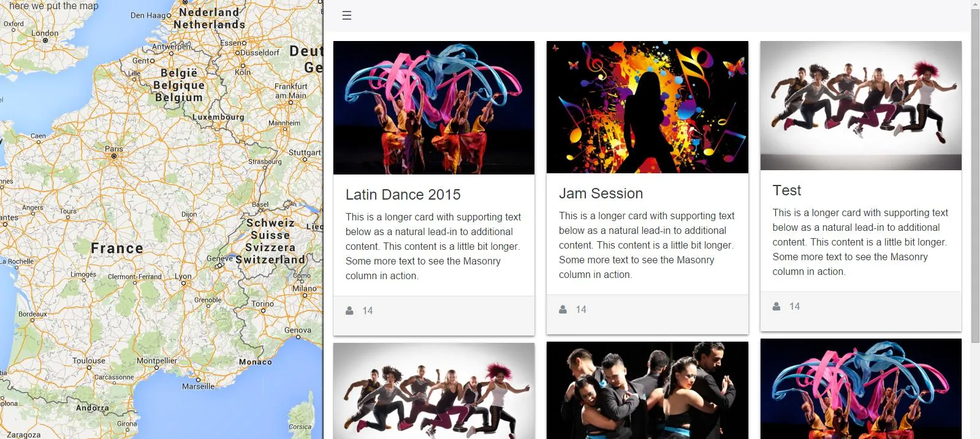Screen dimensions: 980x439
Task: View the colorful silhouette Jam Session image
Action: pos(647,107)
